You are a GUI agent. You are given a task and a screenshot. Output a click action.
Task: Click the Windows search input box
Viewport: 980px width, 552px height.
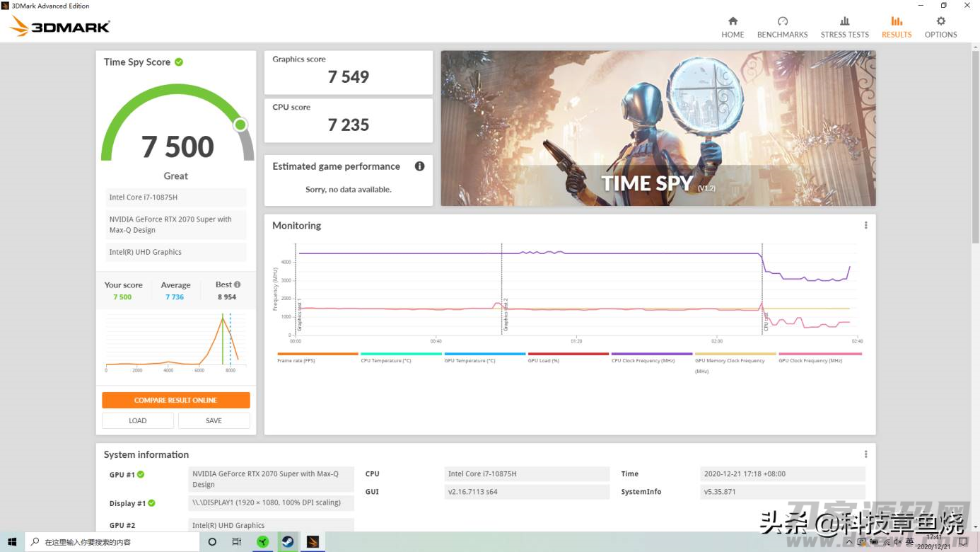(x=113, y=542)
